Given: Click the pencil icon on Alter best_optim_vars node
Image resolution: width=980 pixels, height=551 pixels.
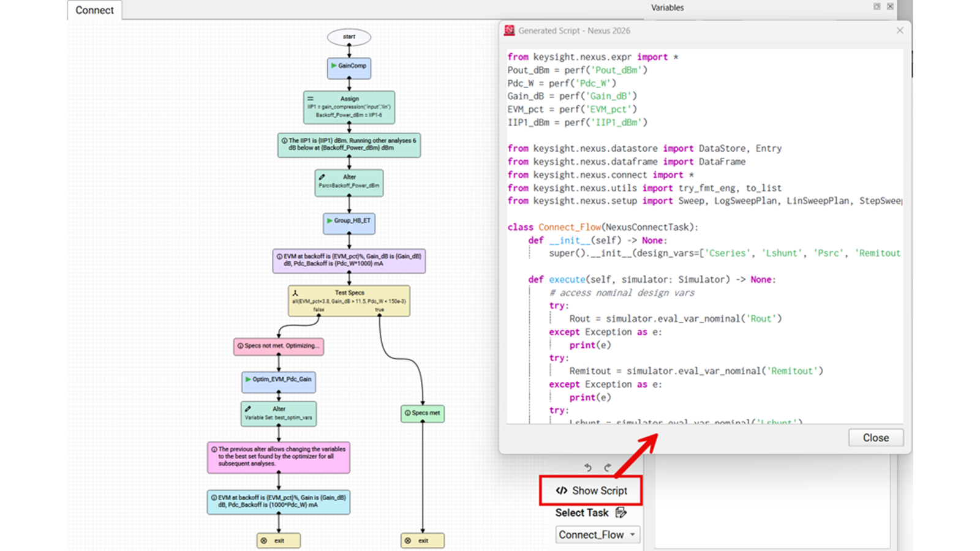Looking at the screenshot, I should click(x=248, y=408).
